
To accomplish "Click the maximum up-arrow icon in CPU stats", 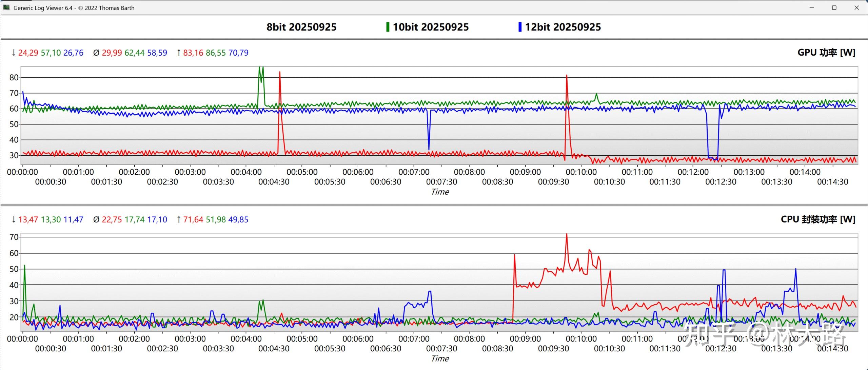I will (x=179, y=219).
